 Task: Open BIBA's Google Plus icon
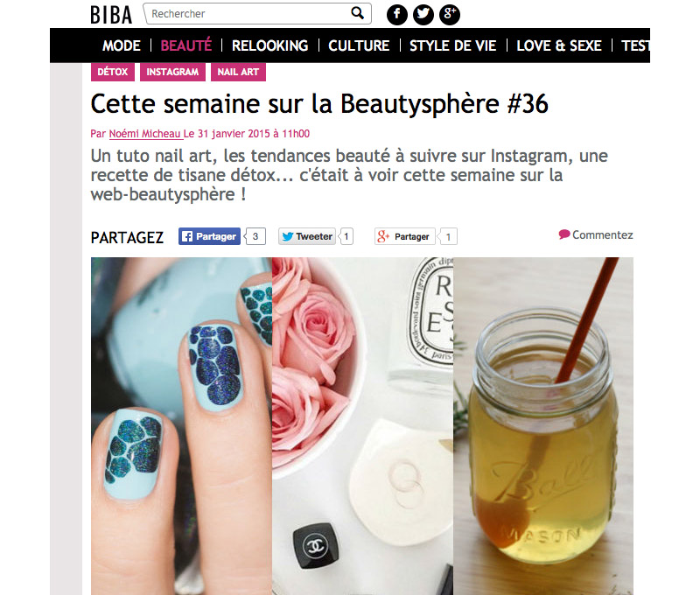[x=450, y=15]
